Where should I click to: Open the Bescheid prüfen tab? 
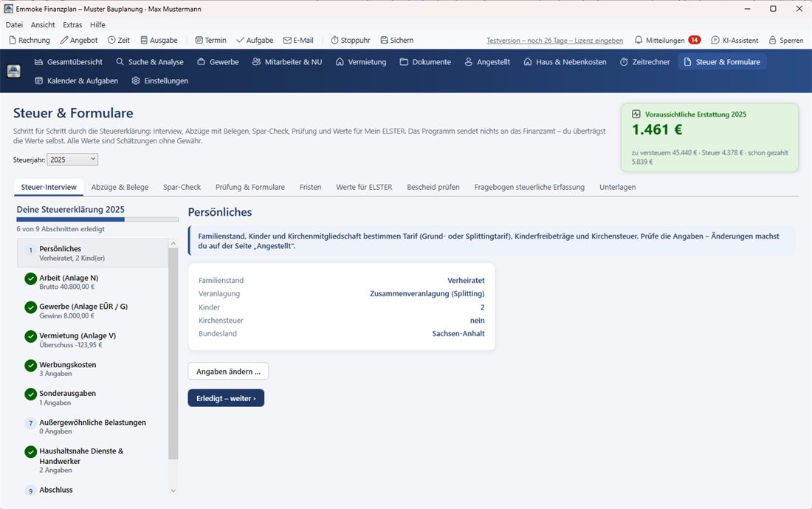(x=433, y=187)
